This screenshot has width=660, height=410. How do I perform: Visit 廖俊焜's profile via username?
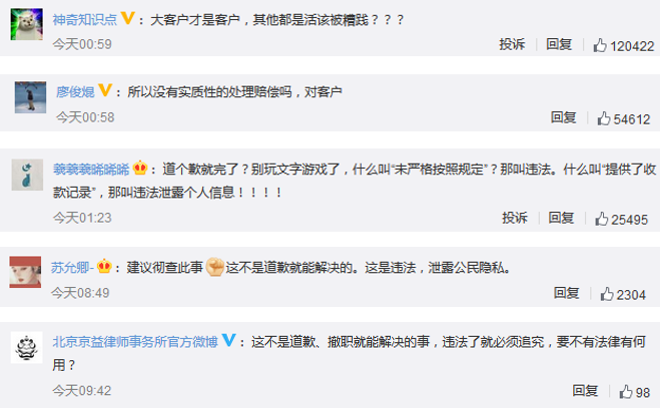pyautogui.click(x=75, y=92)
